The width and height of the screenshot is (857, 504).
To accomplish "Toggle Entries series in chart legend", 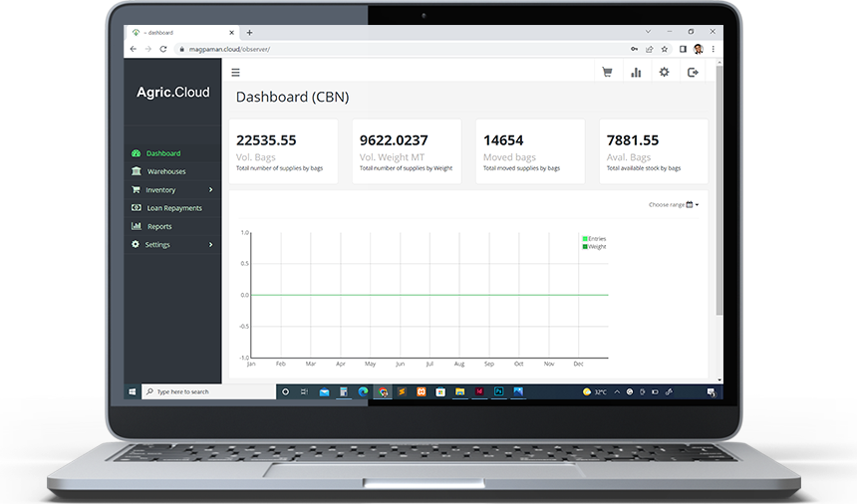I will [x=595, y=239].
